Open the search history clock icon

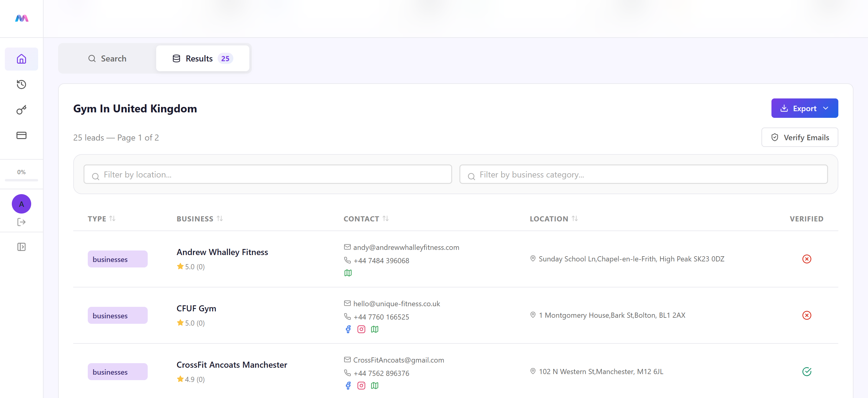21,84
